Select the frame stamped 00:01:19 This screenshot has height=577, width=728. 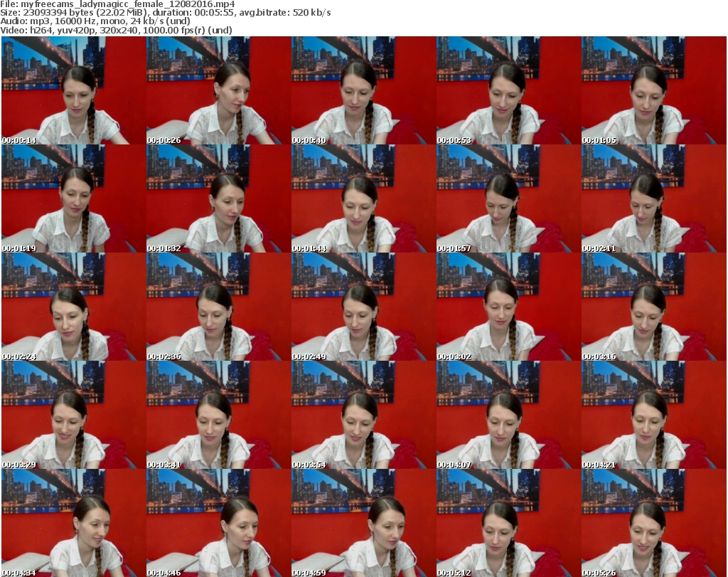click(x=73, y=198)
